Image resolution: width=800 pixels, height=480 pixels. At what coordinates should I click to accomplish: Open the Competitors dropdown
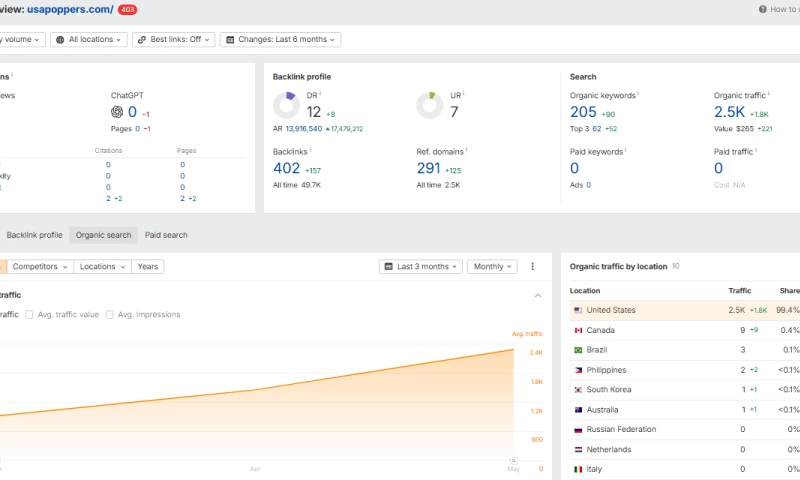tap(40, 267)
